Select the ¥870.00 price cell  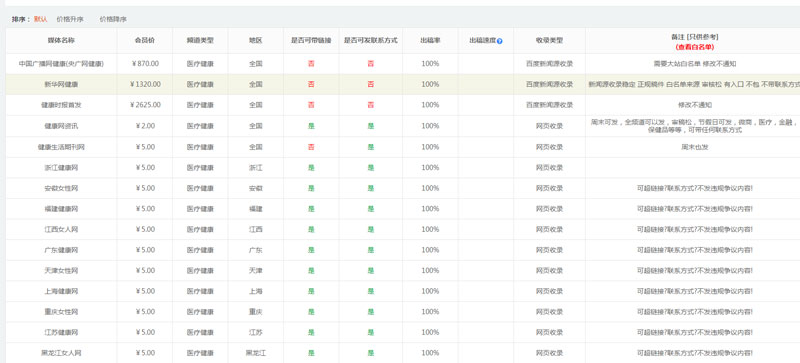coord(145,64)
